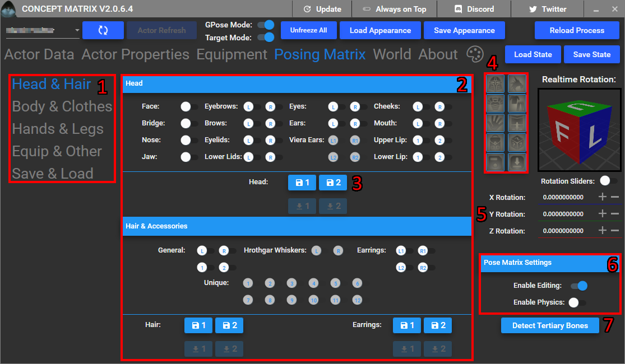Click the floppy disk save pose icon
This screenshot has height=364, width=625.
click(x=496, y=162)
